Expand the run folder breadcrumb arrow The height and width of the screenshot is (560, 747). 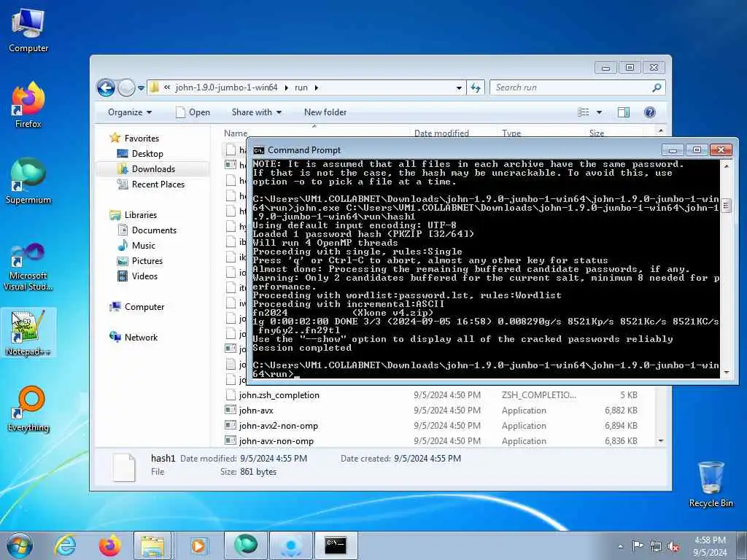[317, 87]
